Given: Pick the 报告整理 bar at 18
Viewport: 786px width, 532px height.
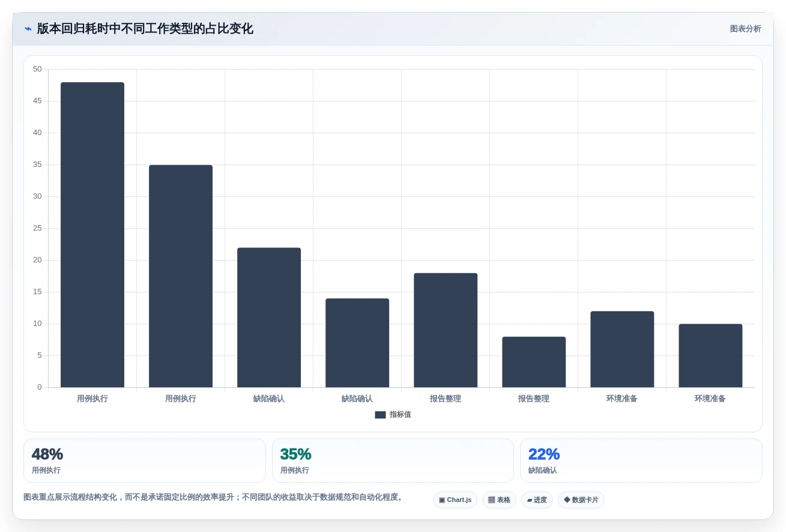Looking at the screenshot, I should [446, 330].
